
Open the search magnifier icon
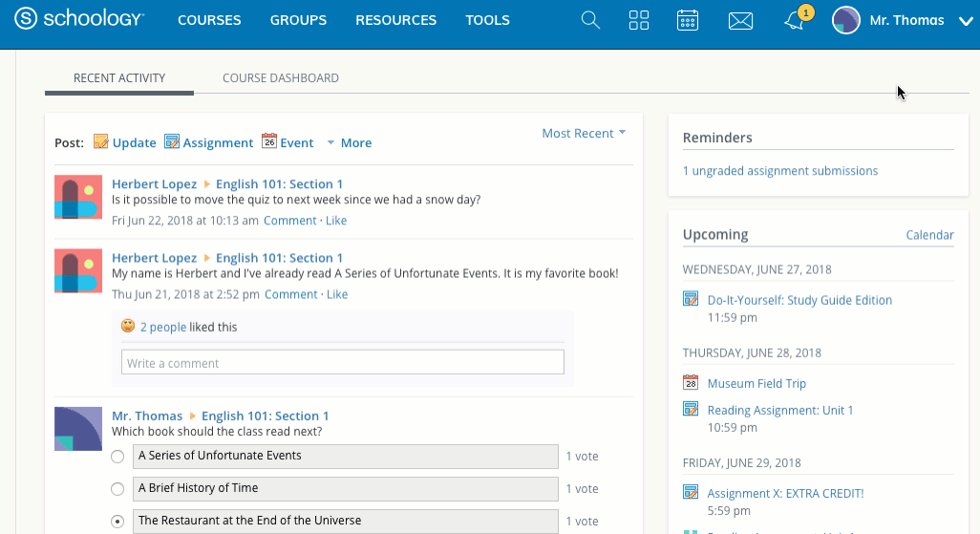click(590, 20)
